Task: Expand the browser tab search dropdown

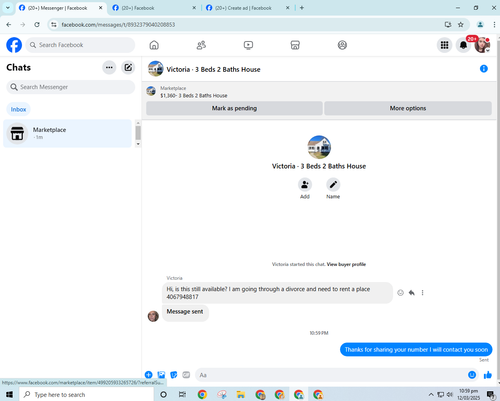Action: 8,8
